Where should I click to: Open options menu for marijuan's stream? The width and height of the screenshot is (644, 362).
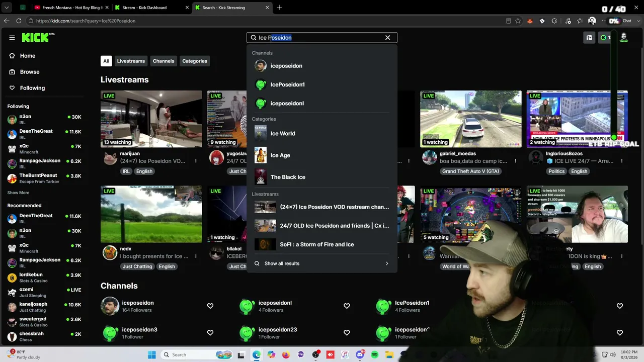point(196,161)
